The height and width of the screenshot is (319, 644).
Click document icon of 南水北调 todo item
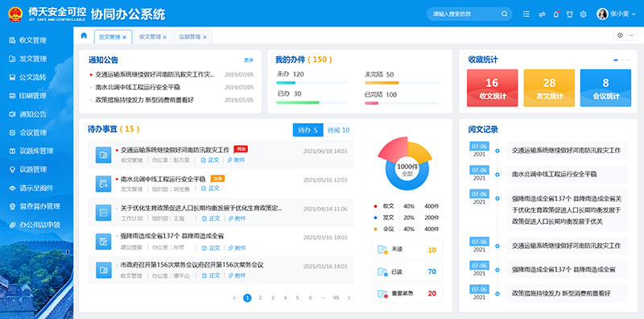104,184
